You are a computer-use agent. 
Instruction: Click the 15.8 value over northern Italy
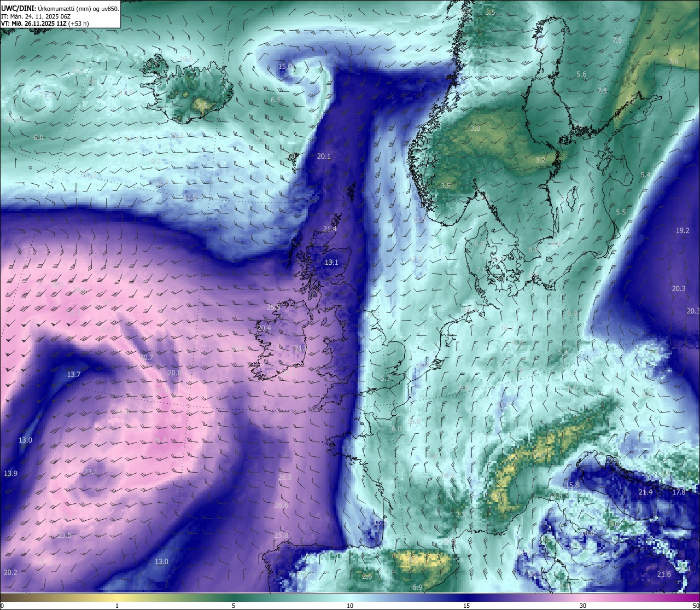coord(572,485)
